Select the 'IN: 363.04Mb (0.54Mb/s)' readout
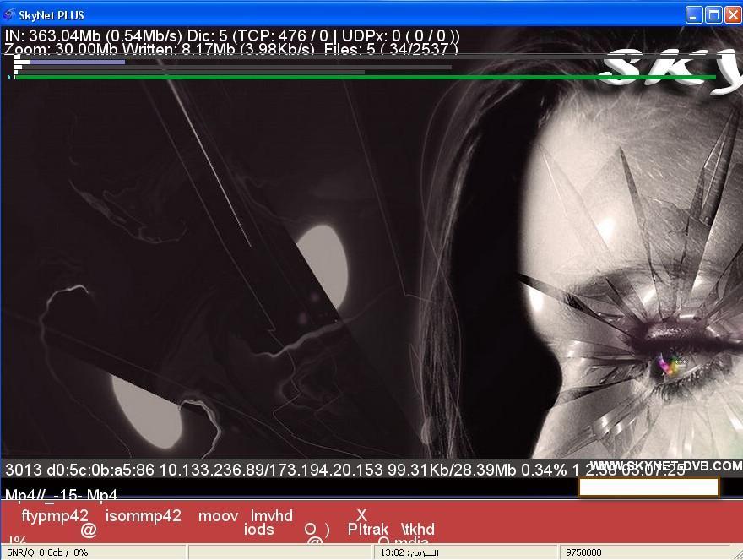Image resolution: width=743 pixels, height=560 pixels. [94, 36]
